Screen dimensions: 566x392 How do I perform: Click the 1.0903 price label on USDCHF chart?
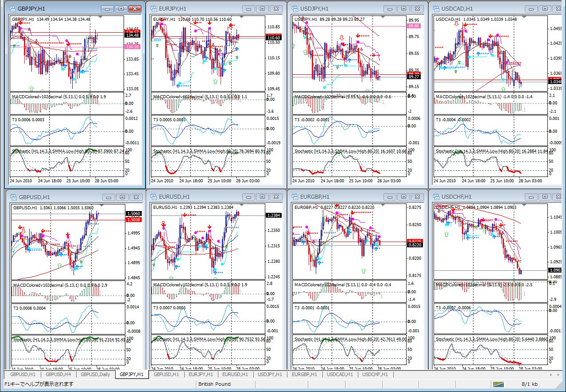click(x=556, y=271)
